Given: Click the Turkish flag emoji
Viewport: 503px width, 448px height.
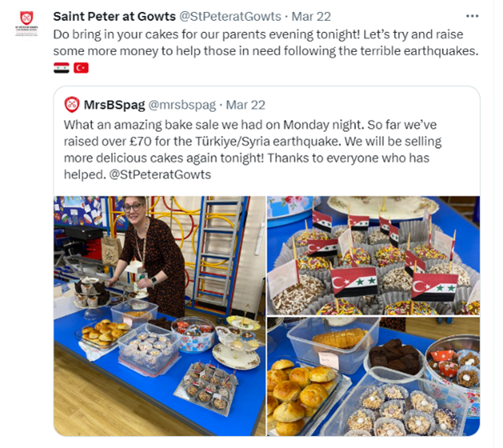Looking at the screenshot, I should click(81, 68).
